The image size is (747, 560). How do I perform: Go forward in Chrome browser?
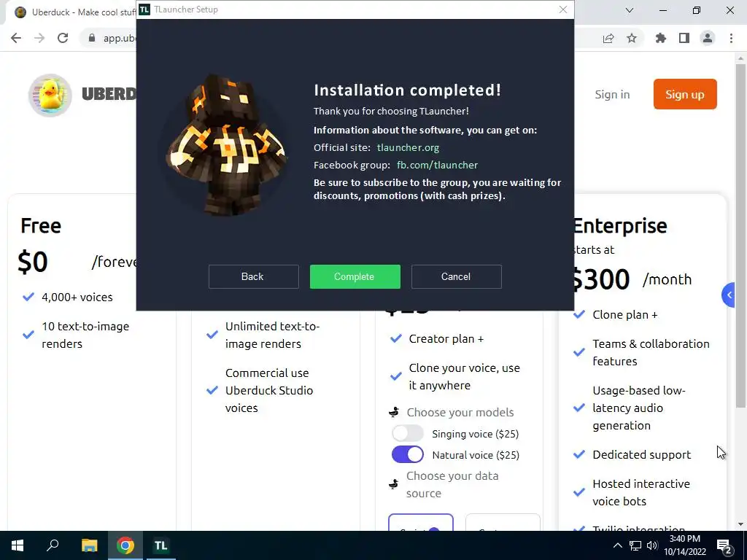pyautogui.click(x=39, y=38)
